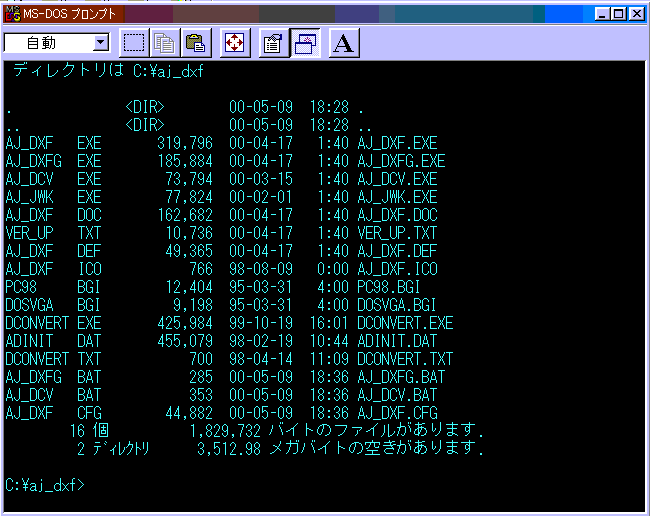Toggle full screen with the arrows icon

pos(235,43)
